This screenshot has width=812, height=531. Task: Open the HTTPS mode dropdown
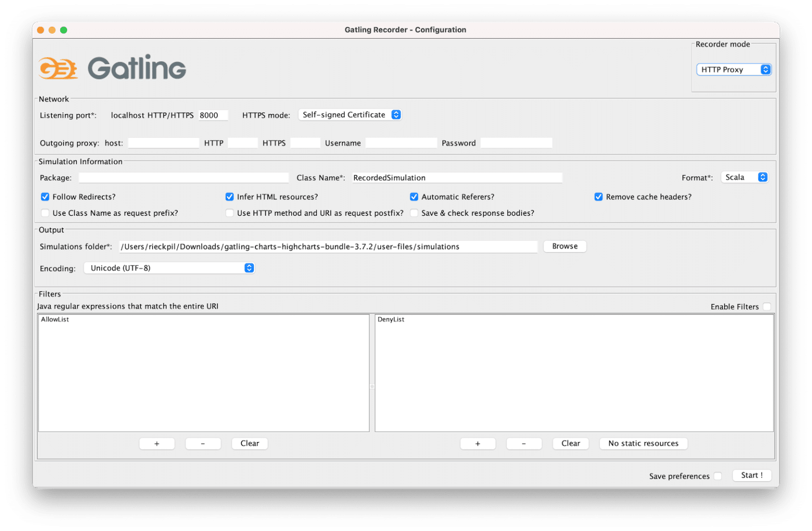coord(350,114)
